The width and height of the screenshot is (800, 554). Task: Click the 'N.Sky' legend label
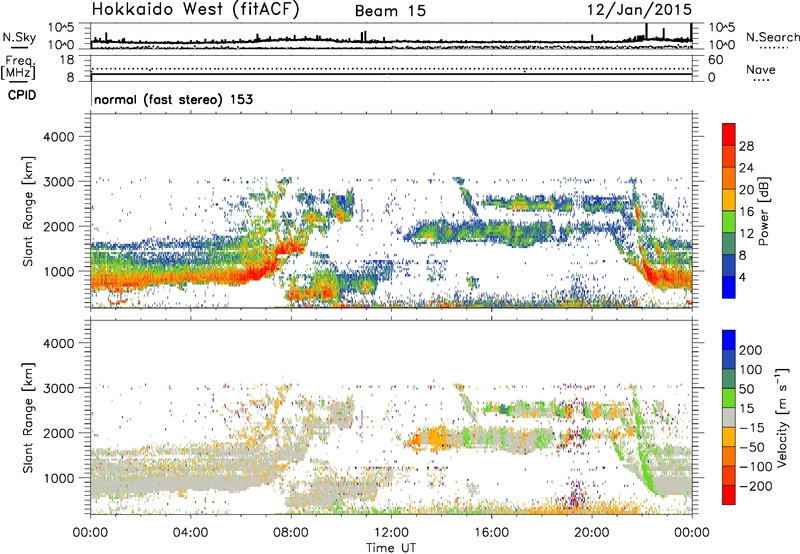click(x=19, y=37)
